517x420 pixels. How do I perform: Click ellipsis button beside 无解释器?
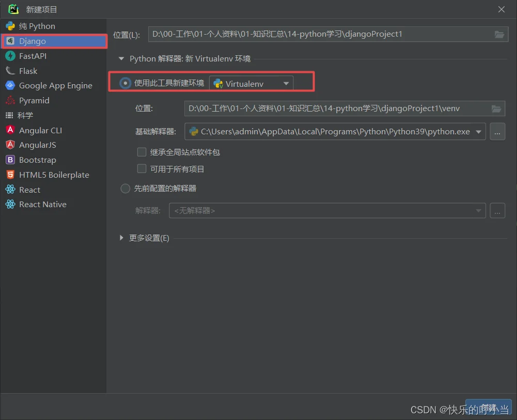pyautogui.click(x=497, y=210)
